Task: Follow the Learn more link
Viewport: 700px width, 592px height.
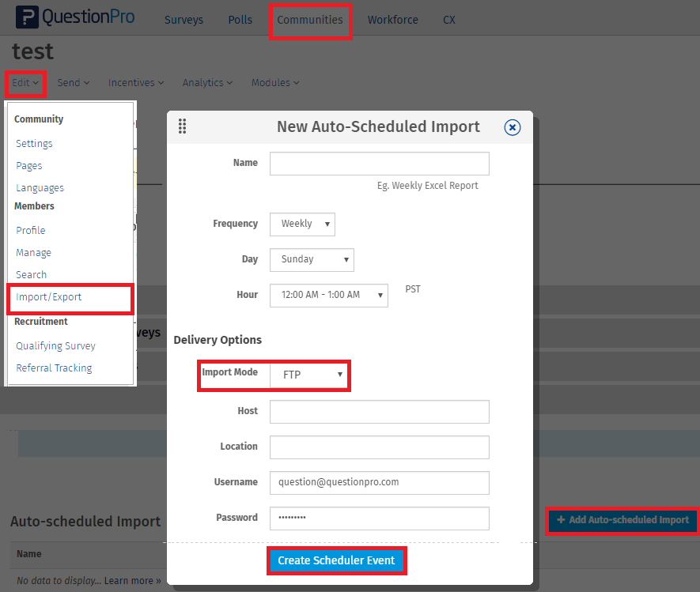Action: (130, 579)
